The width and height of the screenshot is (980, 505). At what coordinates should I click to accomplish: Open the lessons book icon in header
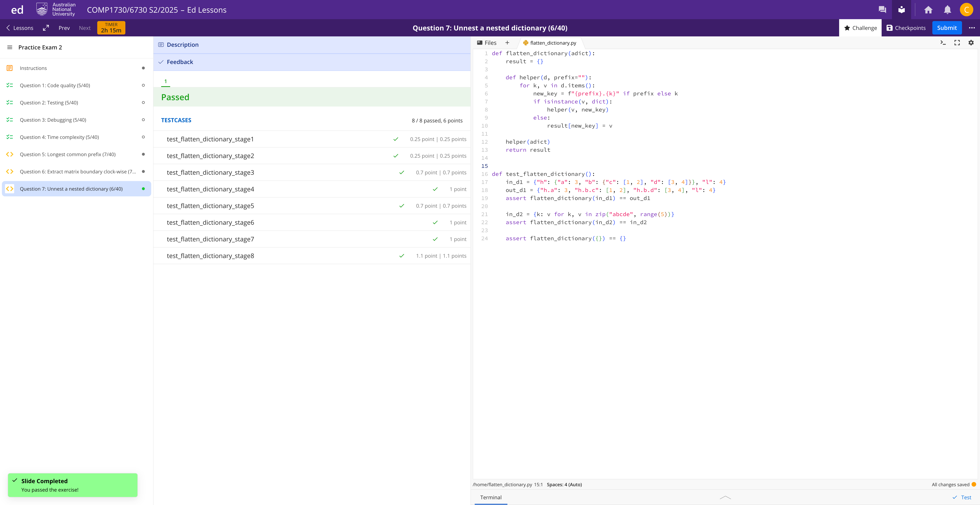(901, 10)
